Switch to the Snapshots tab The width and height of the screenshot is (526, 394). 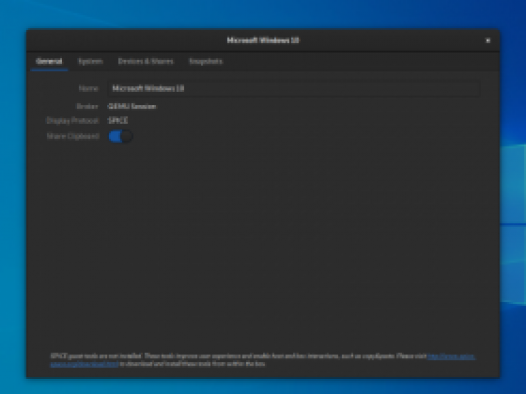coord(206,61)
